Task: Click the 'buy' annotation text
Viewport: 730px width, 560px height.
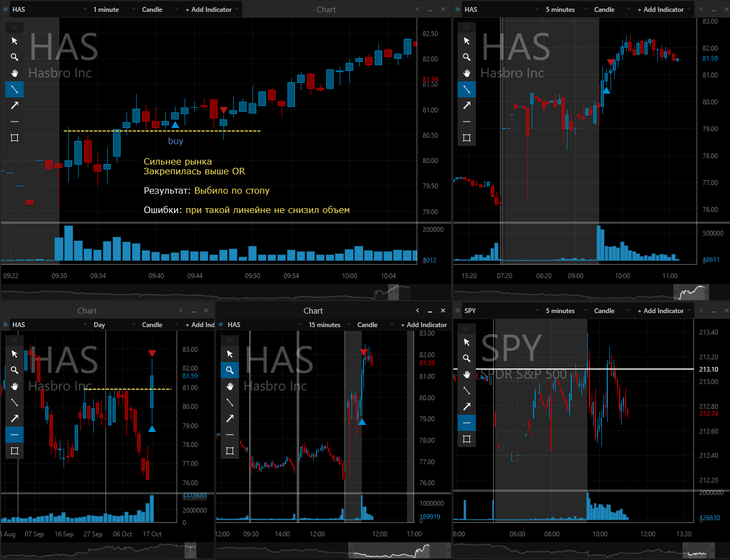Action: coord(176,141)
